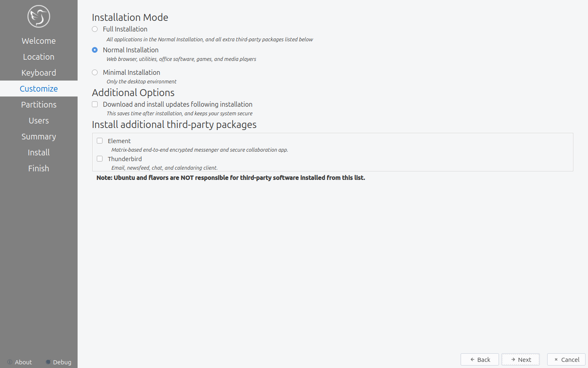Toggle the Debug indicator icon
Image resolution: width=588 pixels, height=368 pixels.
click(48, 362)
